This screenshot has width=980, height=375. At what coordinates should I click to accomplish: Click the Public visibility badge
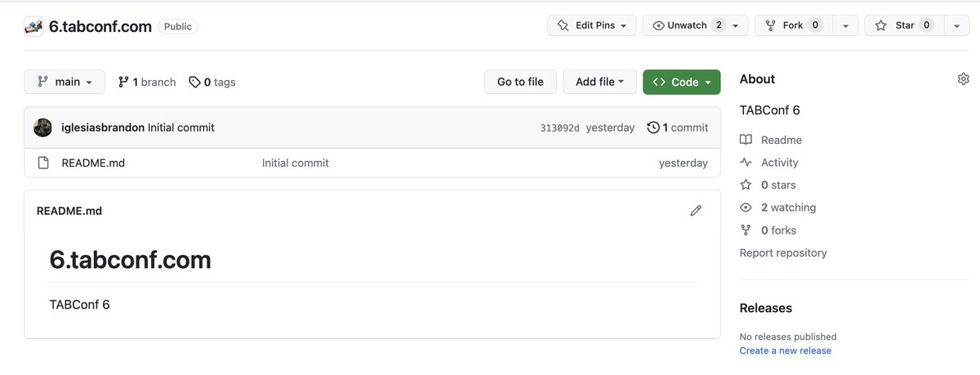178,26
